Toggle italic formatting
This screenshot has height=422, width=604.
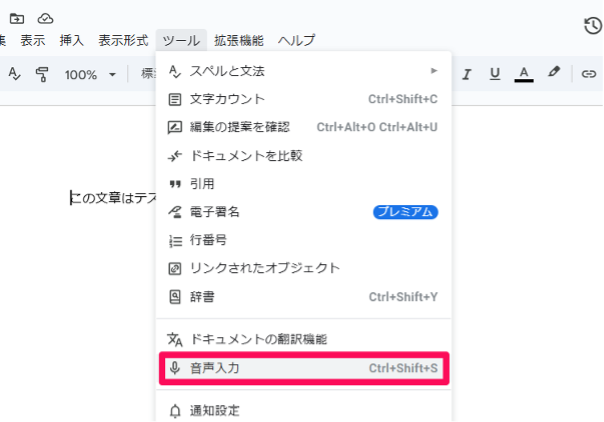click(467, 74)
